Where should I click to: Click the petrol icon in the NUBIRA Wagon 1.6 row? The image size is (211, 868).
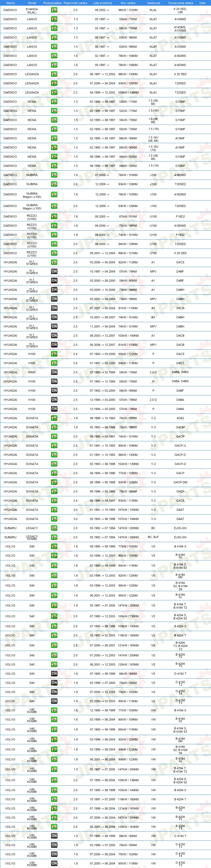(54, 194)
